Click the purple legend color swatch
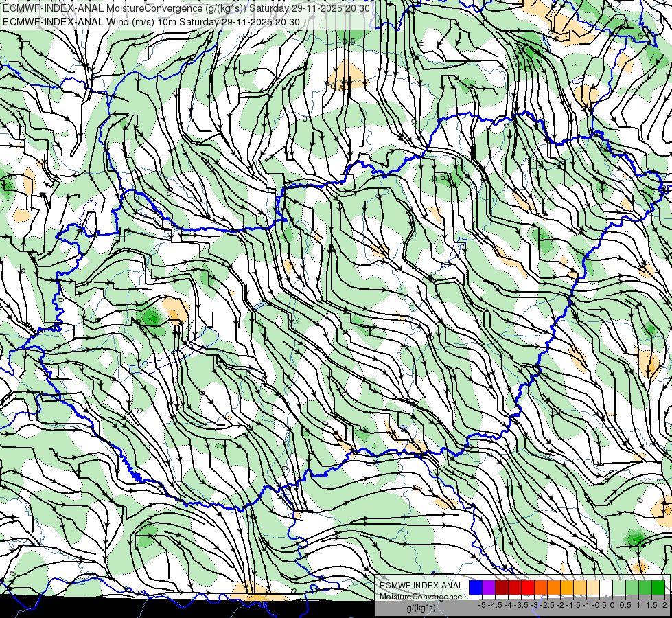Image resolution: width=672 pixels, height=618 pixels. (489, 587)
